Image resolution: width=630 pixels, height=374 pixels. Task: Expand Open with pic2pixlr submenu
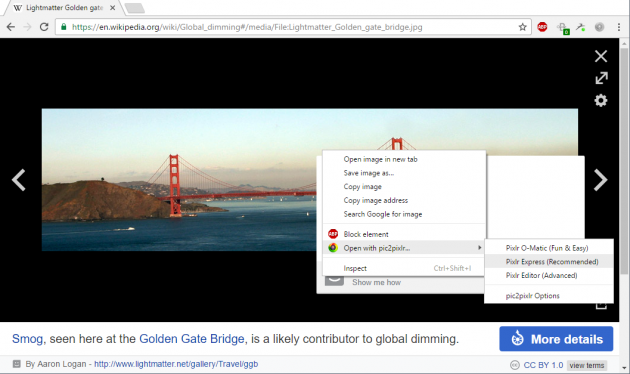pyautogui.click(x=404, y=248)
